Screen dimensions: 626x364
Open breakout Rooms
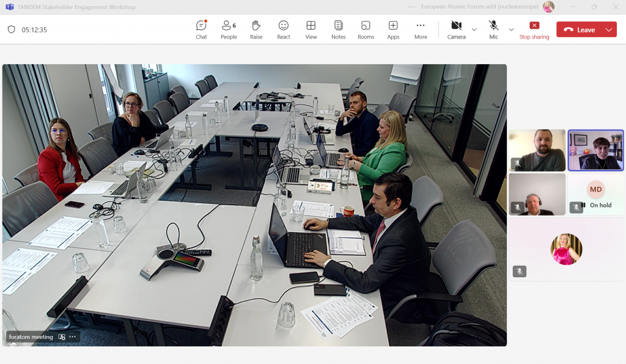click(x=366, y=30)
